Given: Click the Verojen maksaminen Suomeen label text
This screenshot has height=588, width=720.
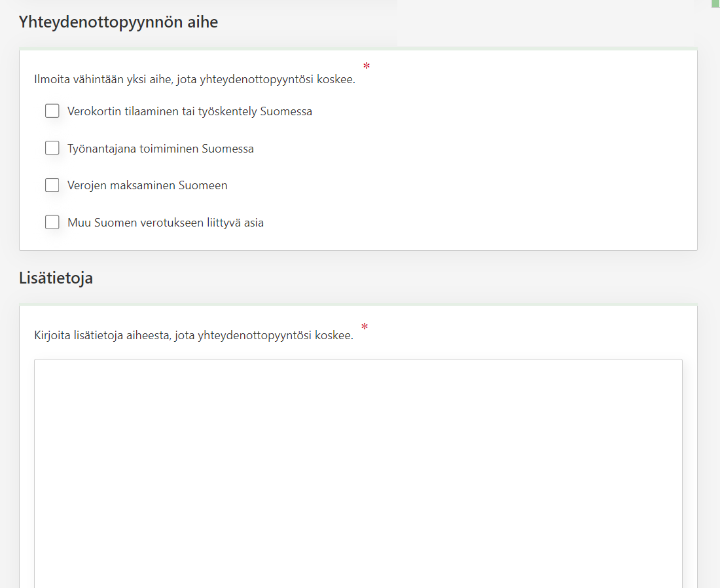Looking at the screenshot, I should coord(147,185).
